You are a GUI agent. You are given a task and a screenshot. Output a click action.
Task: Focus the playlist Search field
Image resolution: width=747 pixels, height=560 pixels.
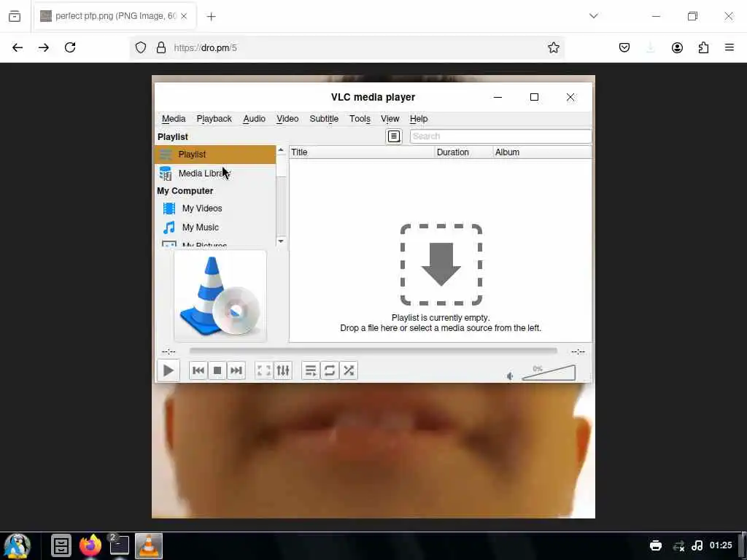coord(500,136)
